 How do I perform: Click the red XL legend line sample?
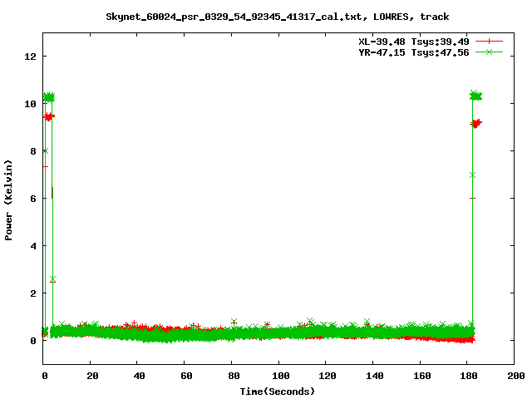tap(489, 42)
